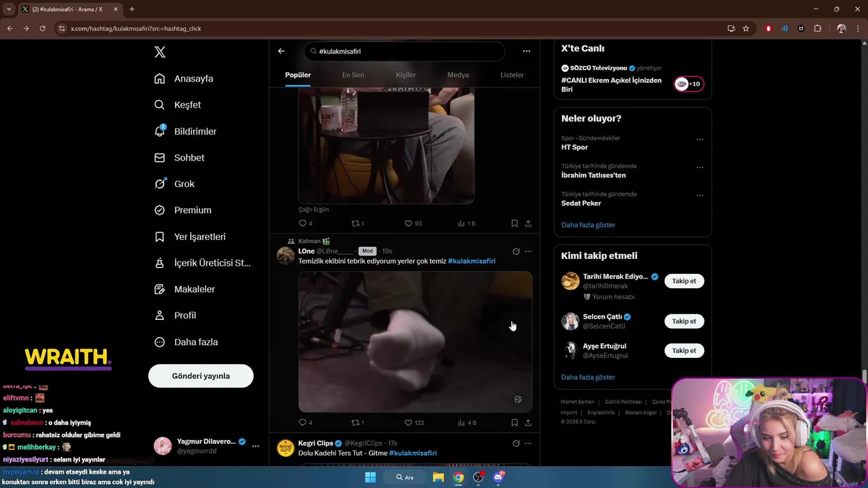This screenshot has width=868, height=488.
Task: Click Grok icon on Kegri Clips post
Action: tap(516, 443)
